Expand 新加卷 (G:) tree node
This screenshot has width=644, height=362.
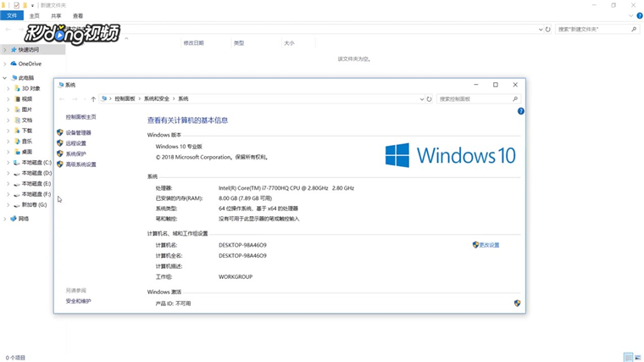coord(8,204)
